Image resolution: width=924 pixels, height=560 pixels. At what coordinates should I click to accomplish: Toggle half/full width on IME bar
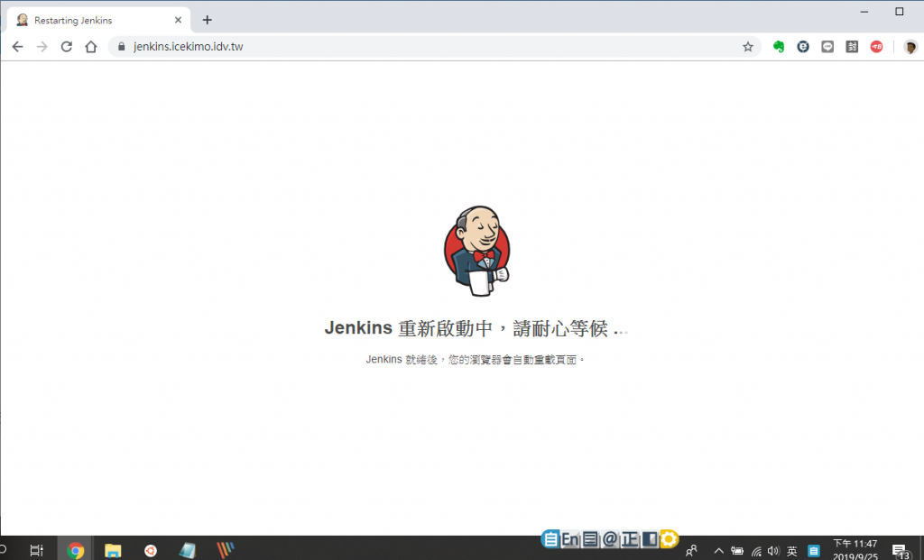(650, 538)
